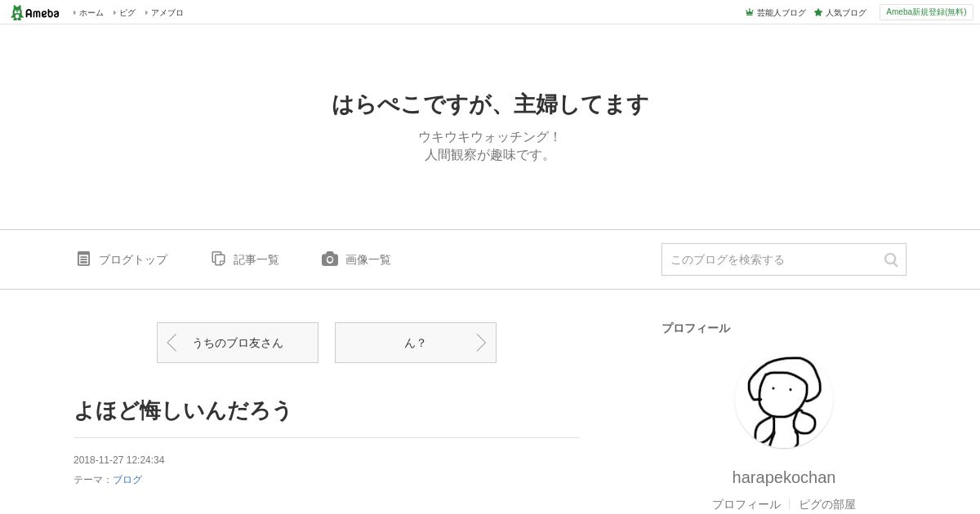The height and width of the screenshot is (514, 980).
Task: Open the harapekochan profile avatar
Action: point(784,400)
